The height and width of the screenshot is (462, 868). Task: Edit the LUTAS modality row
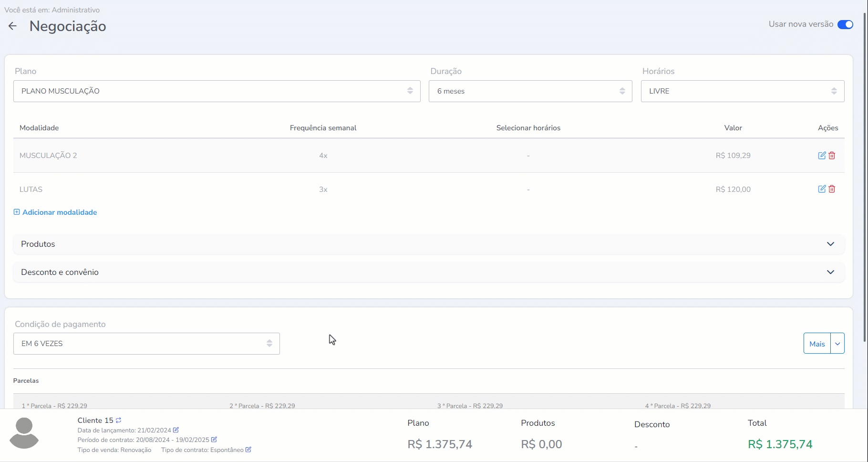[x=822, y=189]
